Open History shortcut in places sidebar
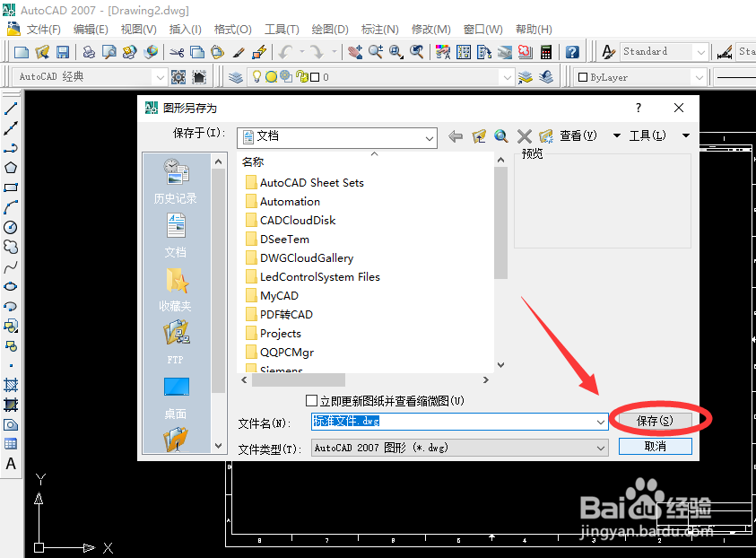The height and width of the screenshot is (558, 756). 176,181
